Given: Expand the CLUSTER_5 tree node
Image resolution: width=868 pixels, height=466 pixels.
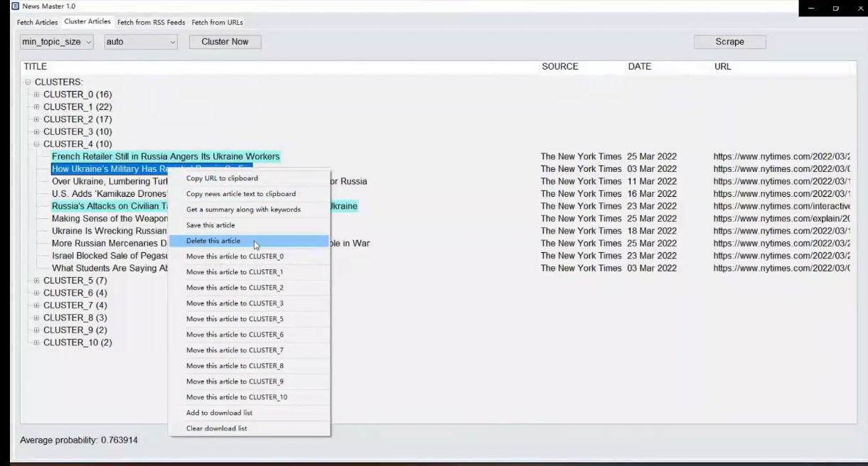Looking at the screenshot, I should click(37, 281).
